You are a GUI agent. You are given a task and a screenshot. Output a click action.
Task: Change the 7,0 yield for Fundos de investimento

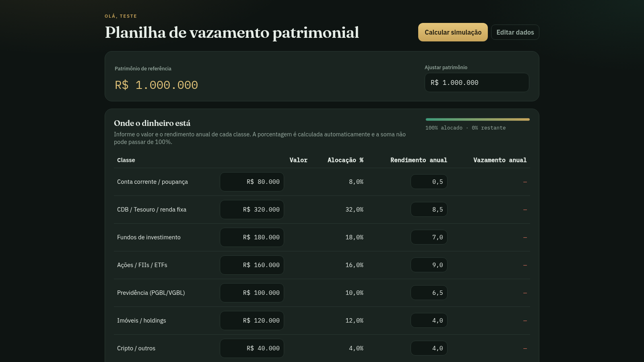tap(429, 237)
